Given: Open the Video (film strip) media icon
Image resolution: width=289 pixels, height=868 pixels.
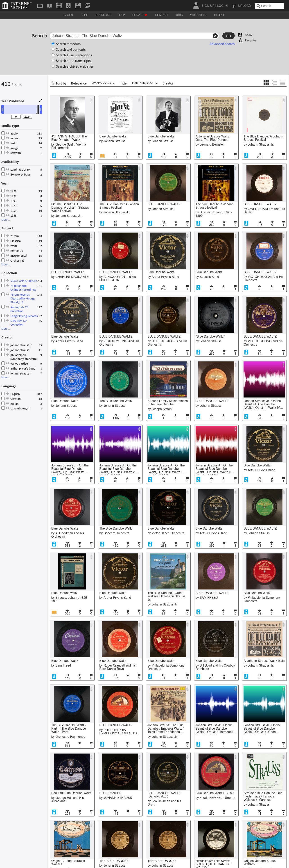Looking at the screenshot, I should pos(59,5).
